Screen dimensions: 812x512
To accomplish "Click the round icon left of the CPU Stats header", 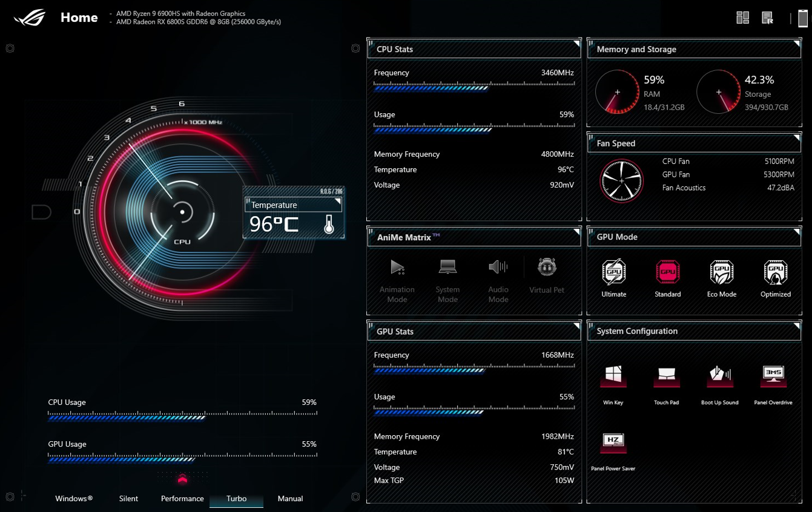I will pyautogui.click(x=355, y=48).
